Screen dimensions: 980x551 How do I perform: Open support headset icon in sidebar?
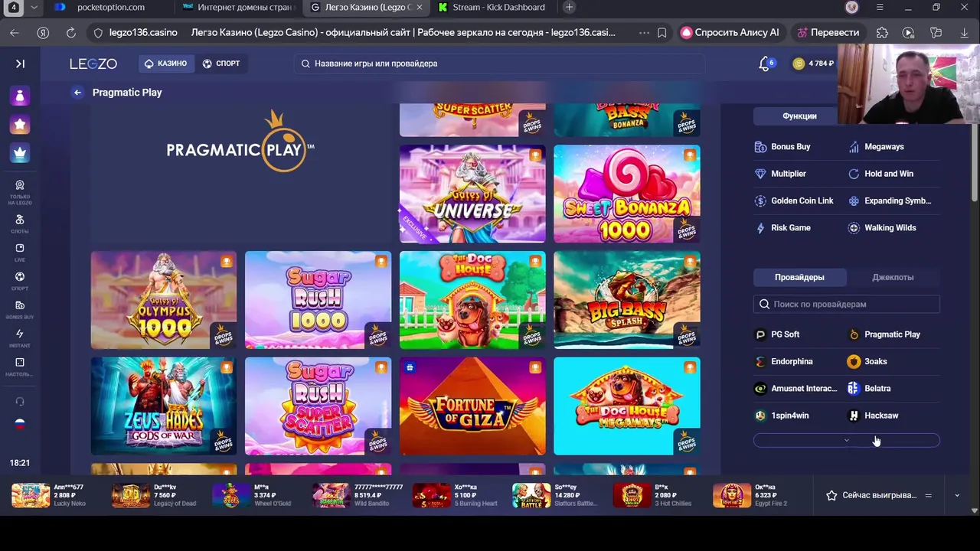click(20, 402)
